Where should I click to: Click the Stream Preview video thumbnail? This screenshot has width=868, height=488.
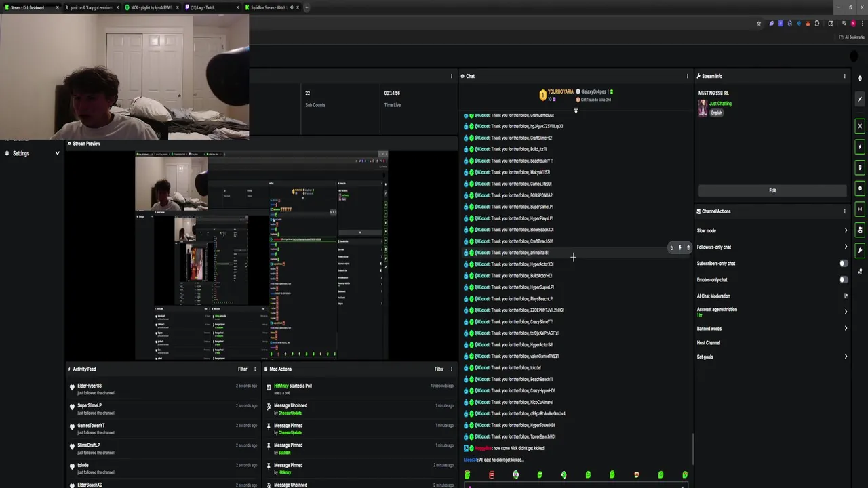pyautogui.click(x=262, y=256)
